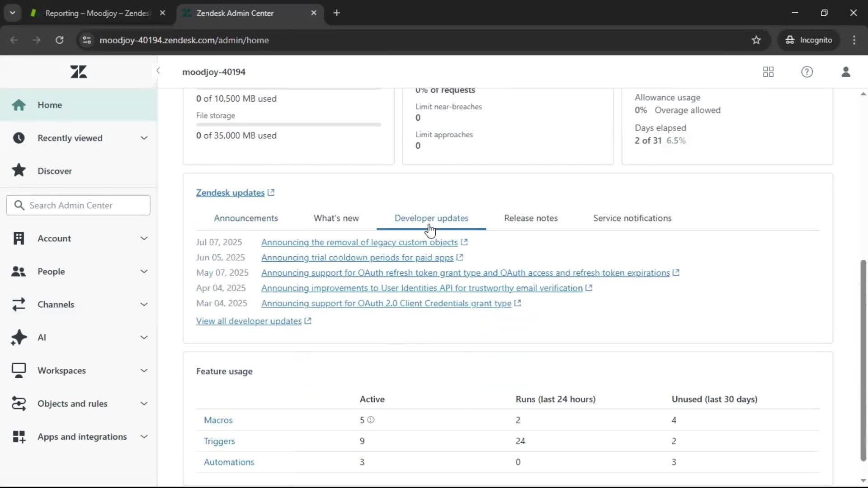Click the Objects and rules icon
This screenshot has height=488, width=868.
pyautogui.click(x=19, y=404)
